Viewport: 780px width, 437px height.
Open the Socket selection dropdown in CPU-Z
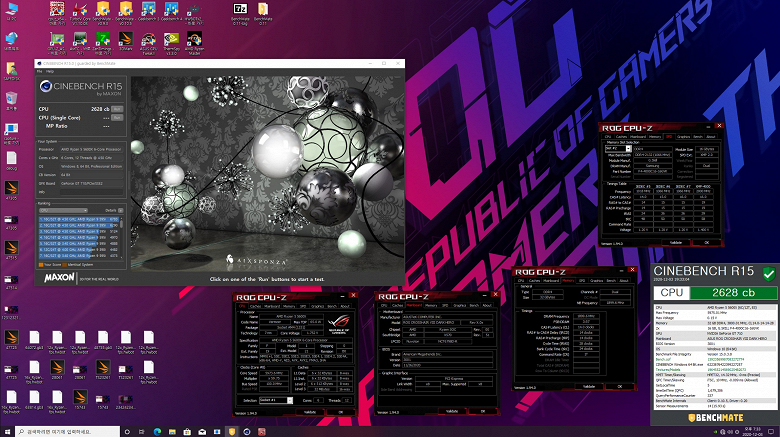(x=276, y=400)
